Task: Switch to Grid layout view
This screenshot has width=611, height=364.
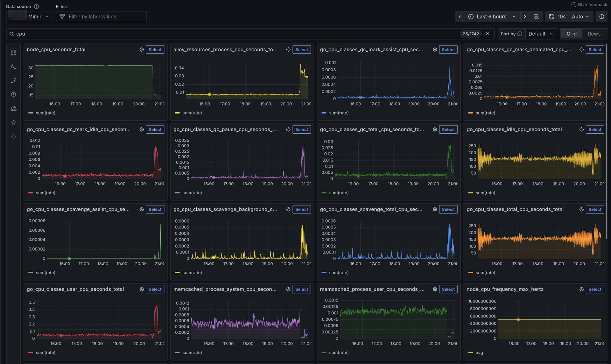Action: pyautogui.click(x=571, y=34)
